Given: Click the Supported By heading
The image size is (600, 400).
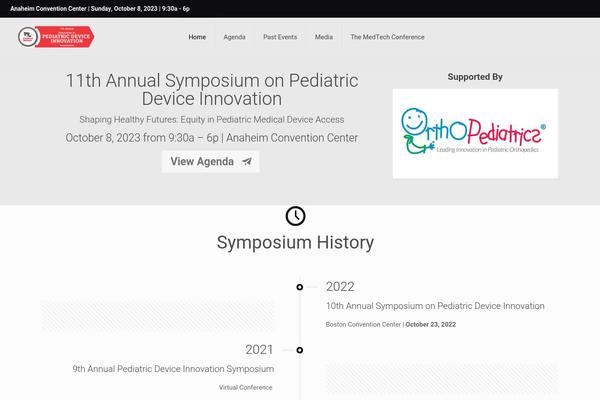Looking at the screenshot, I should click(x=475, y=77).
